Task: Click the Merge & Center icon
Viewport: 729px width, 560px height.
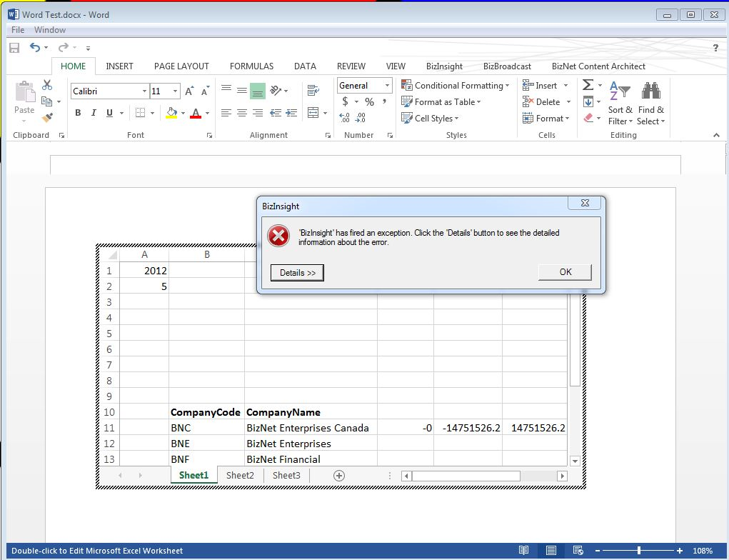Action: 313,113
